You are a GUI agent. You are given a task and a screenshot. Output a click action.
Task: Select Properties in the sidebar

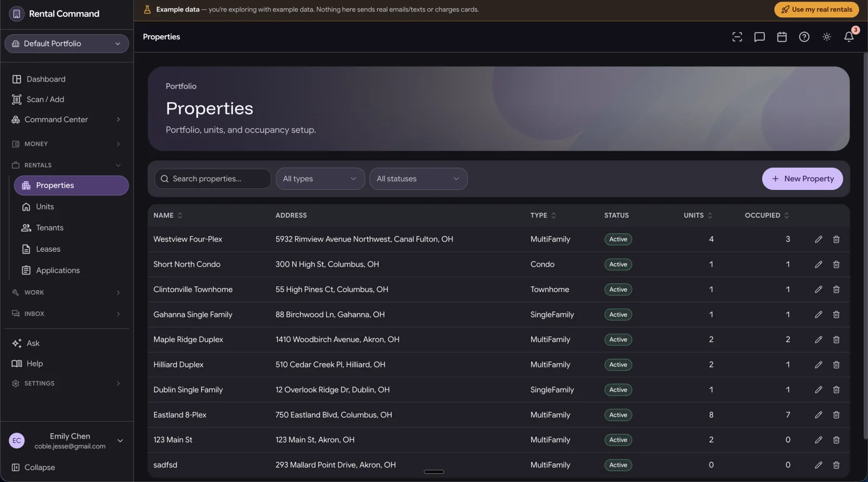click(x=71, y=186)
